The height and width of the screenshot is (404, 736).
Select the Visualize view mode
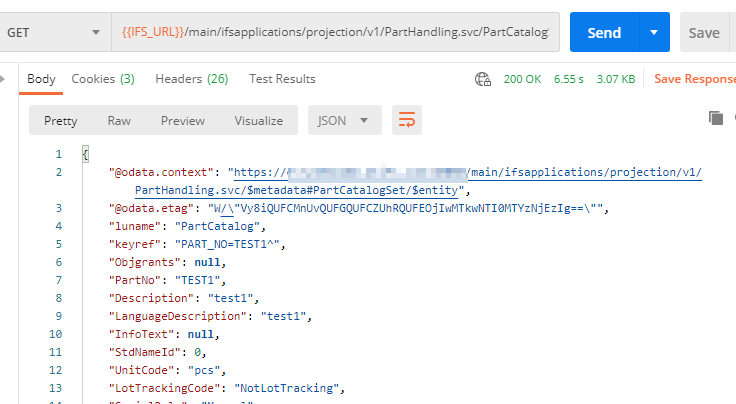[x=259, y=120]
